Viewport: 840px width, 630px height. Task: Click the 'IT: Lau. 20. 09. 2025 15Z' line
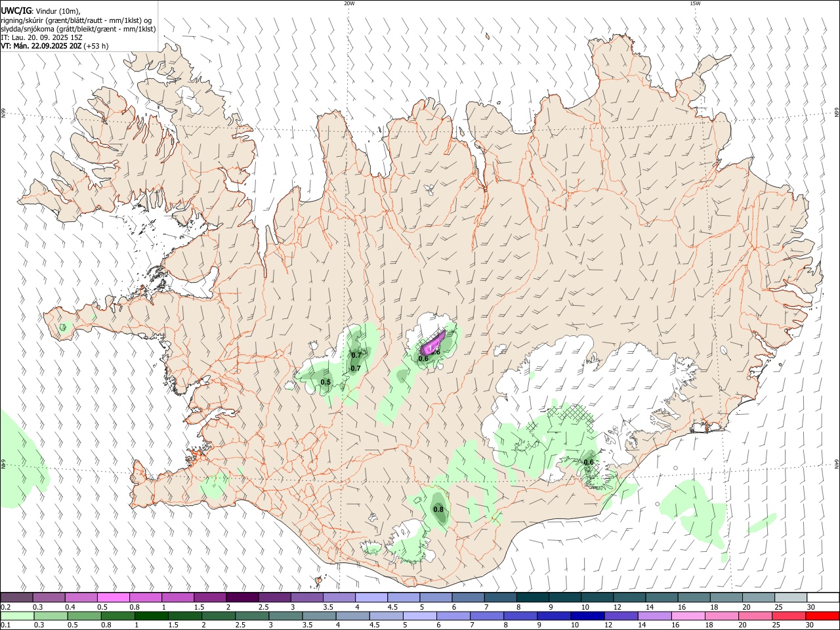[41, 37]
